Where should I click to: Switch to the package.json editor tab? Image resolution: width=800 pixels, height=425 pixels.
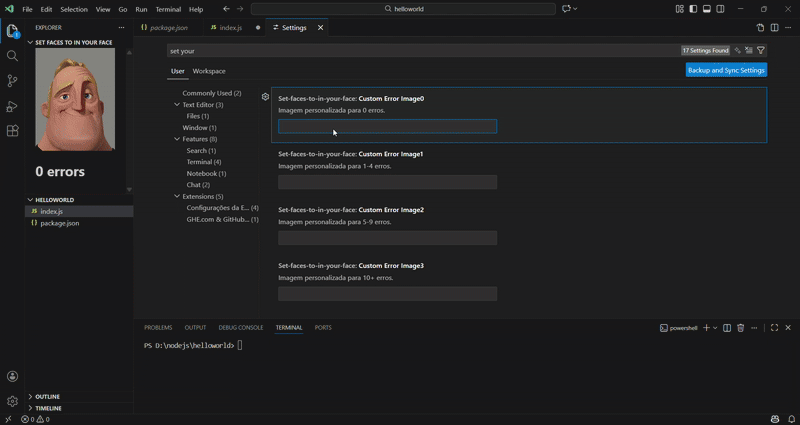coord(169,28)
